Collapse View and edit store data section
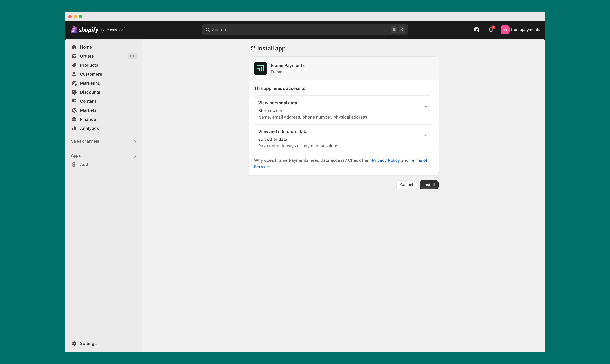 pyautogui.click(x=426, y=135)
